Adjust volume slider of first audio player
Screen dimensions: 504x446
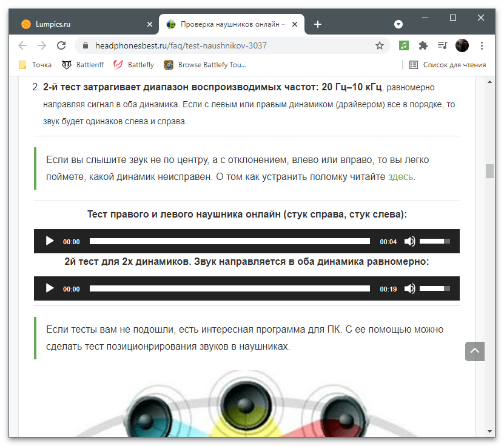tap(434, 241)
